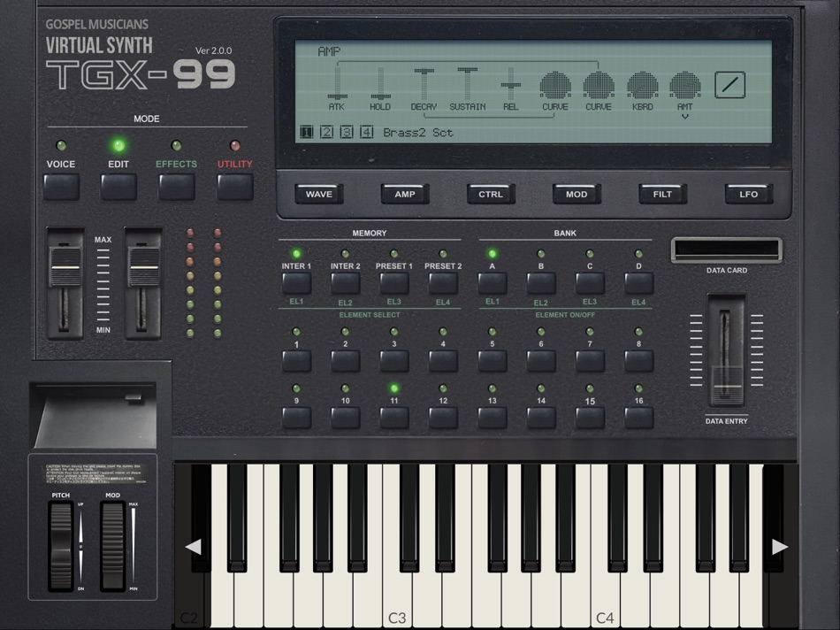Click the AMT knob on the display
The height and width of the screenshot is (630, 840).
pos(685,85)
